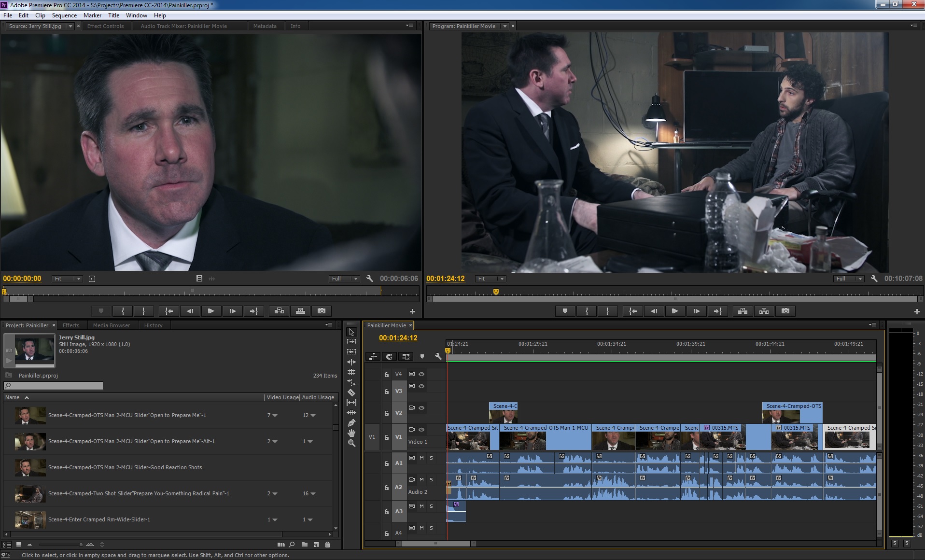Viewport: 925px width, 560px height.
Task: Open Source monitor Fit zoom dropdown
Action: 67,279
